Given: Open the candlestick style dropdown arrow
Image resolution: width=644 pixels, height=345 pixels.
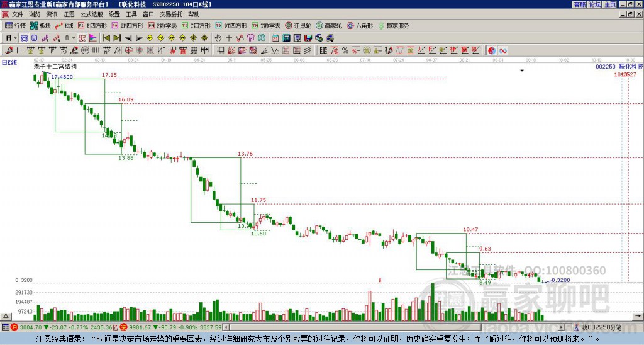Looking at the screenshot, I should [x=73, y=38].
